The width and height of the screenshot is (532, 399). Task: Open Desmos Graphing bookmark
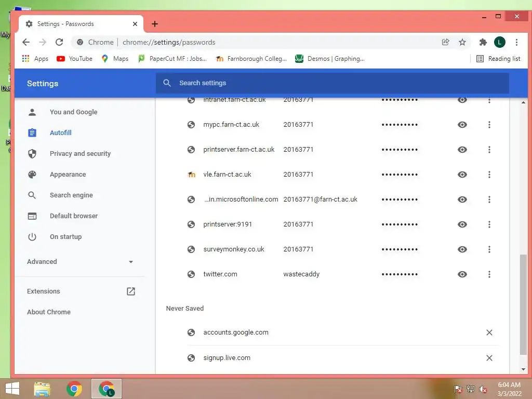click(330, 59)
